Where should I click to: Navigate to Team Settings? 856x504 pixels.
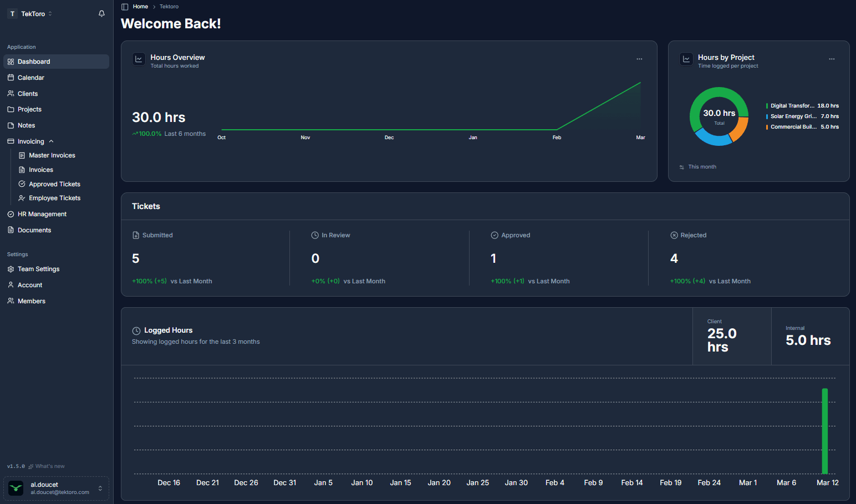coord(39,269)
